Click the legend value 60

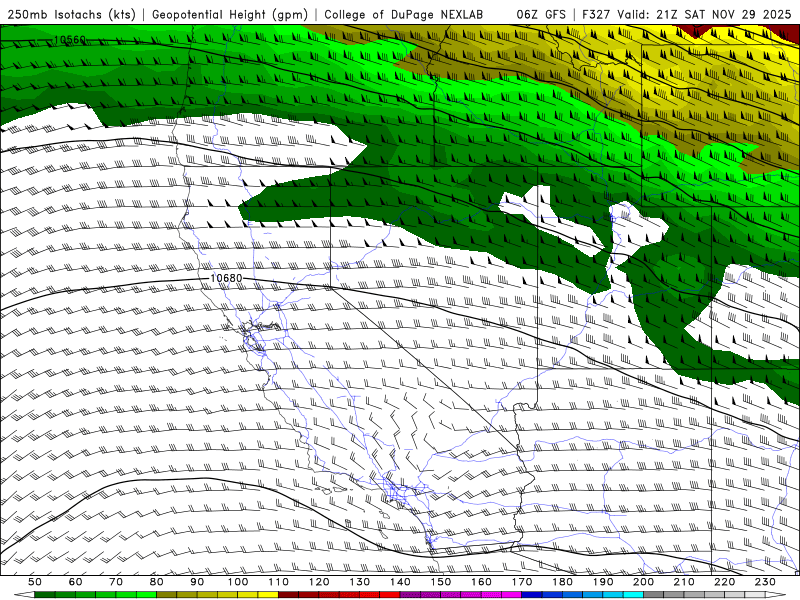pyautogui.click(x=76, y=582)
